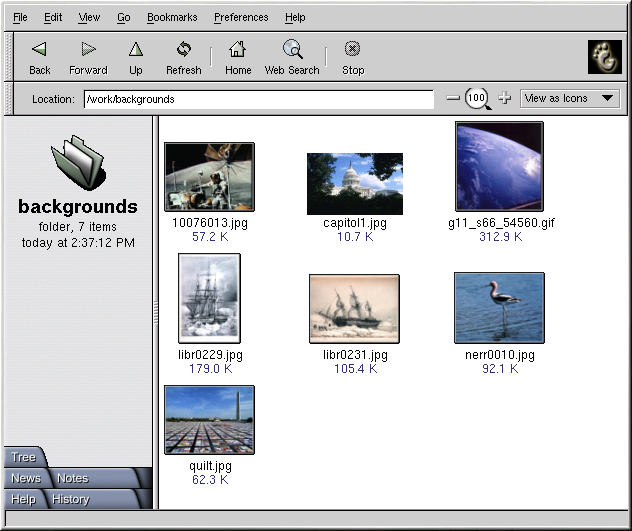Screen dimensions: 632x531
Task: Zoom in with the plus icon
Action: [505, 98]
